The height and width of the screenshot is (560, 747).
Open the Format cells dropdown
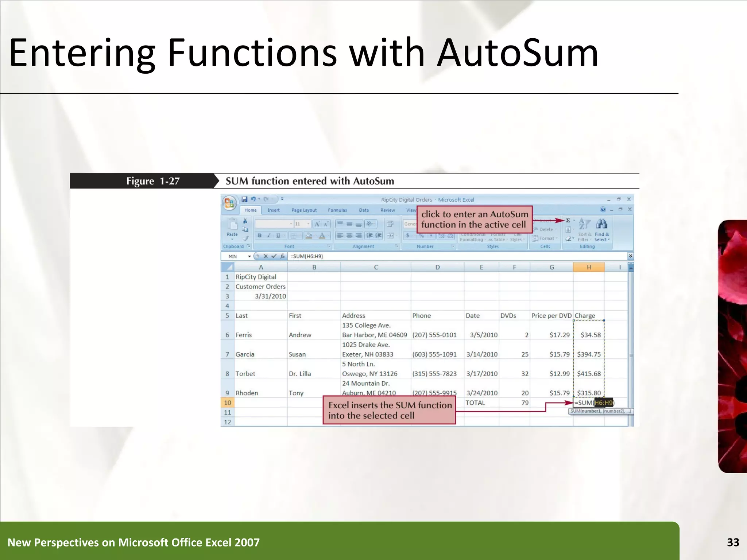[x=545, y=238]
